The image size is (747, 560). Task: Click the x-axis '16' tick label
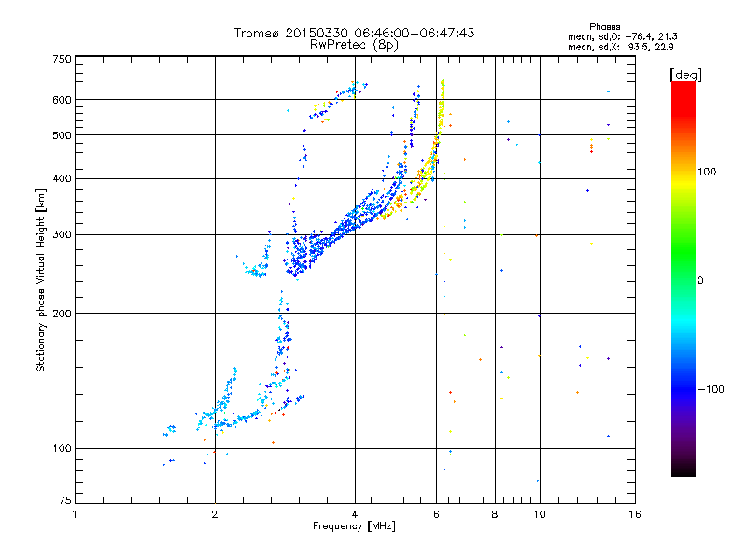pos(635,514)
